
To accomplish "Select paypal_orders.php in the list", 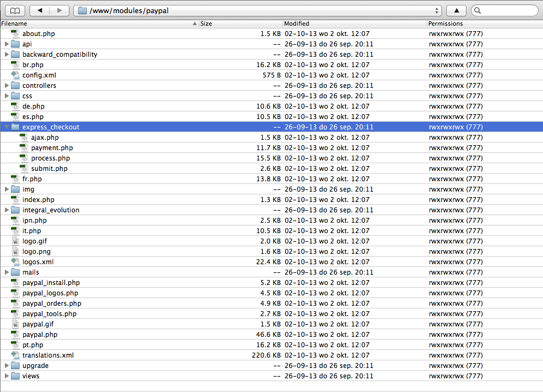I will click(x=52, y=304).
